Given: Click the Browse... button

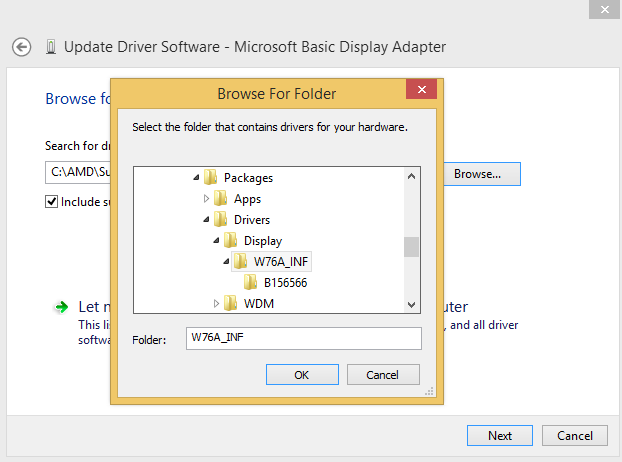Looking at the screenshot, I should pos(477,174).
